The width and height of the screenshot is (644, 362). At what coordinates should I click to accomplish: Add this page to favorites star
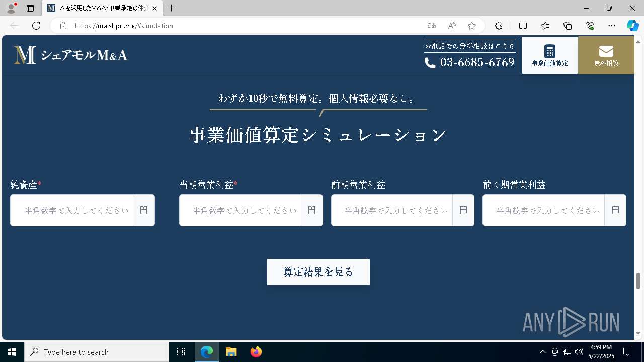point(472,26)
